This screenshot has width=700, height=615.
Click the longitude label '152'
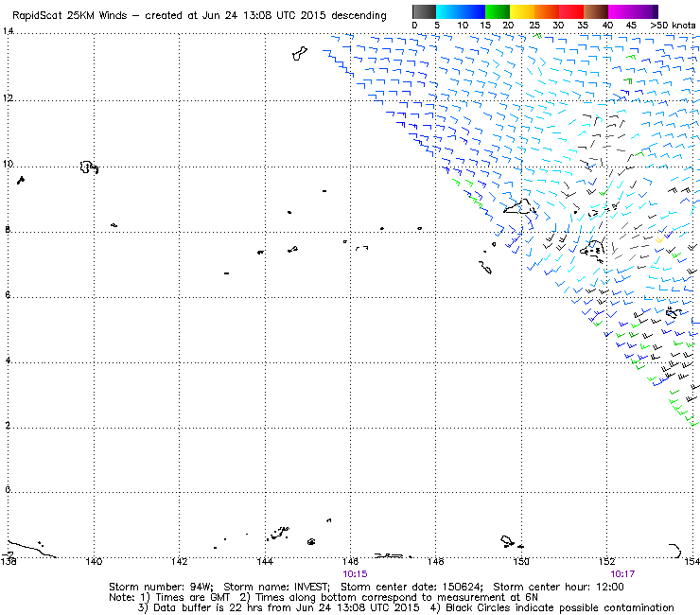[x=606, y=561]
